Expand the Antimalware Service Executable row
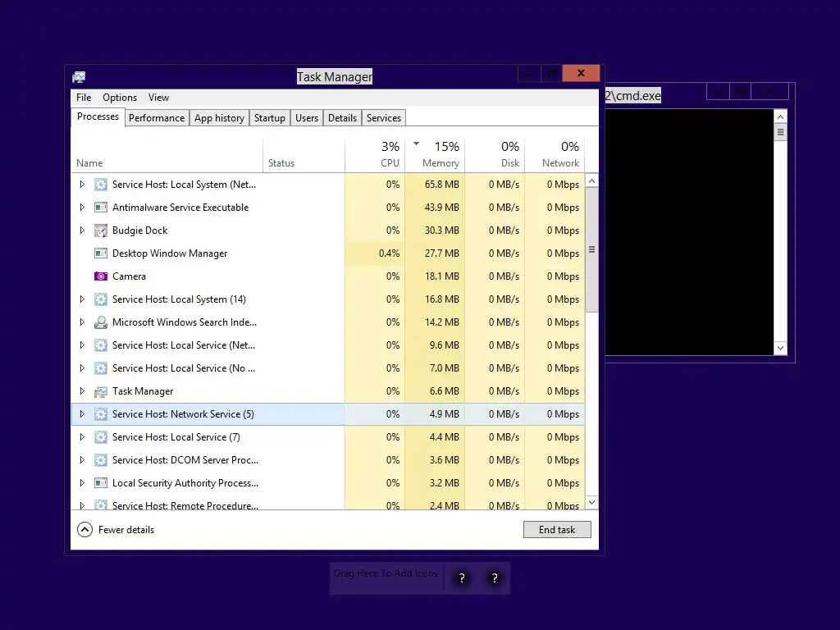Screen dimensions: 840x630 pyautogui.click(x=82, y=208)
